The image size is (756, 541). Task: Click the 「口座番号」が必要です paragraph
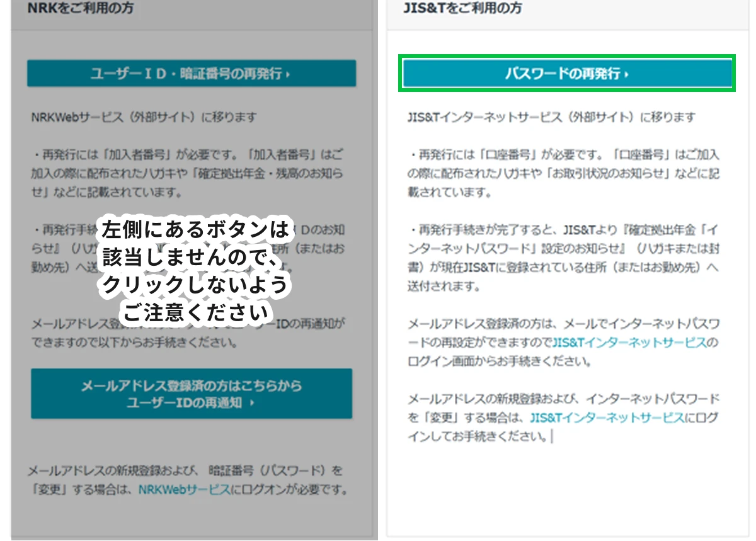(x=563, y=173)
